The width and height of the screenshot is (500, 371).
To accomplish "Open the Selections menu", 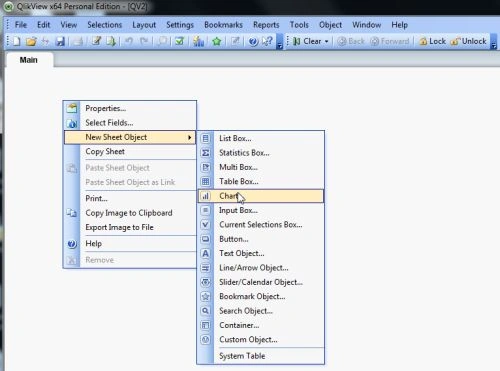I will (x=105, y=25).
